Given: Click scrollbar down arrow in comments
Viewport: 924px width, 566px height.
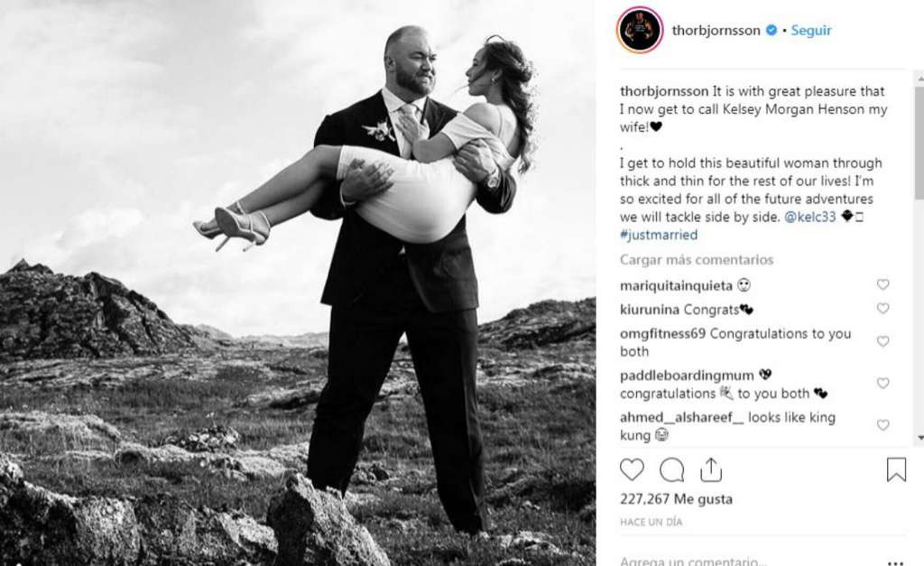Looking at the screenshot, I should tap(919, 438).
